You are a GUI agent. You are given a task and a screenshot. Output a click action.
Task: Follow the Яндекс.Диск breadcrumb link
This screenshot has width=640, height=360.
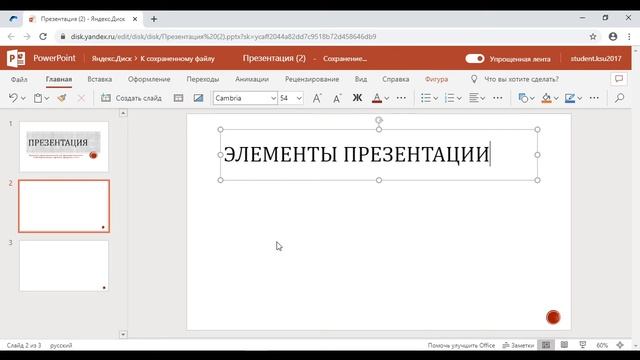(x=111, y=59)
